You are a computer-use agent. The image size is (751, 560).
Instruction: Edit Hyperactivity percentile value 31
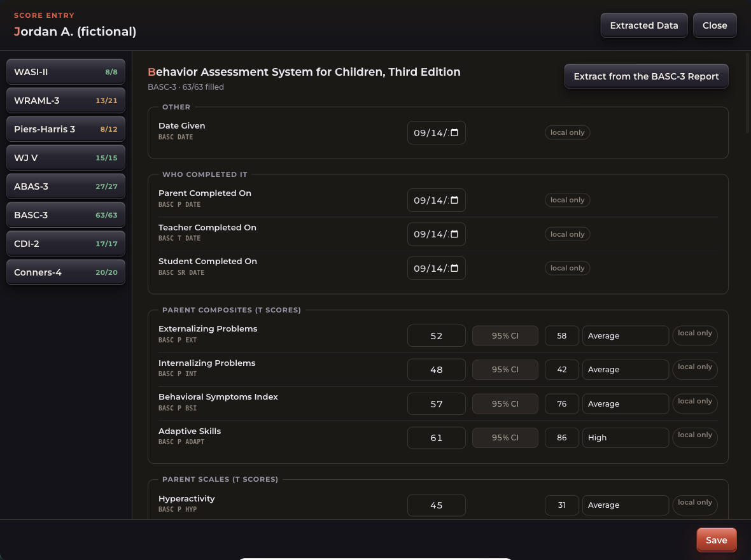(x=562, y=505)
